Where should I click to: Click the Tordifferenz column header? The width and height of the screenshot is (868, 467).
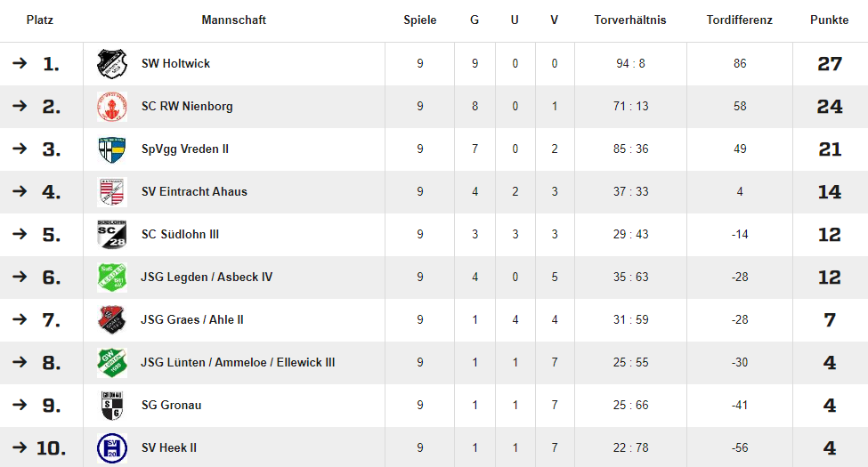739,20
